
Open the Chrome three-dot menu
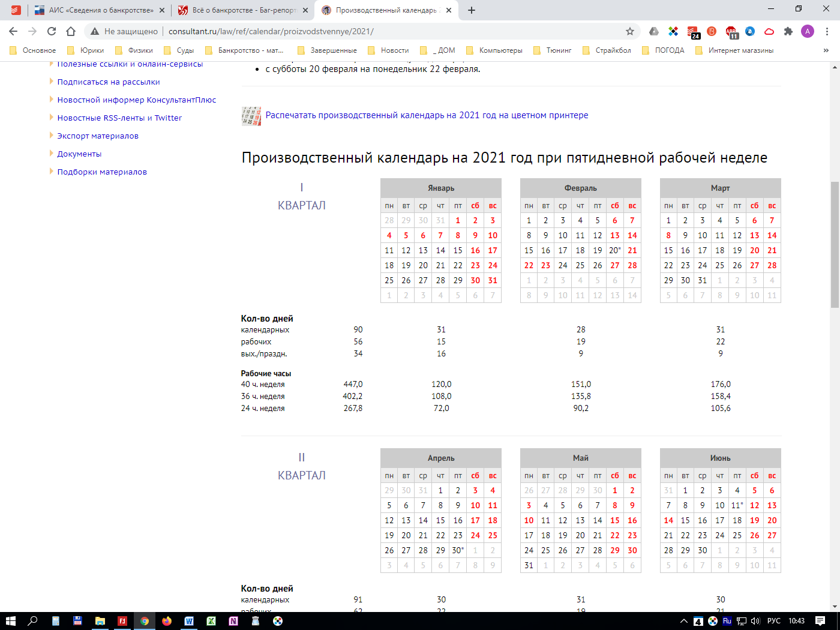[x=827, y=31]
